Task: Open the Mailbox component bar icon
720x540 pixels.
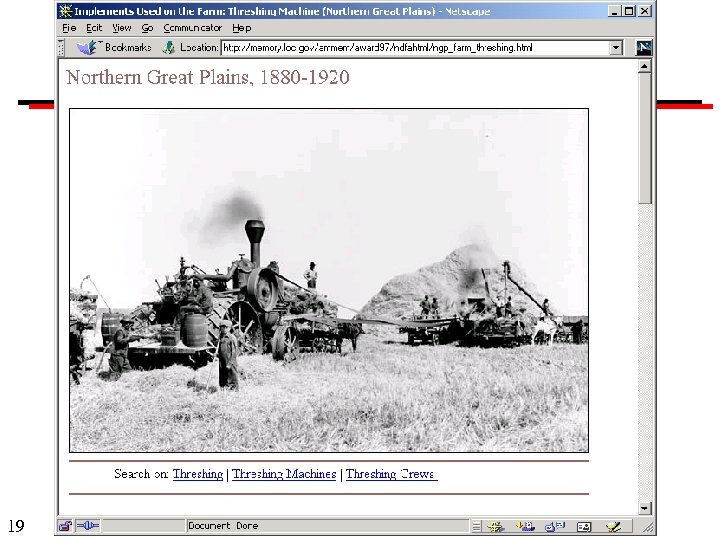Action: [525, 526]
